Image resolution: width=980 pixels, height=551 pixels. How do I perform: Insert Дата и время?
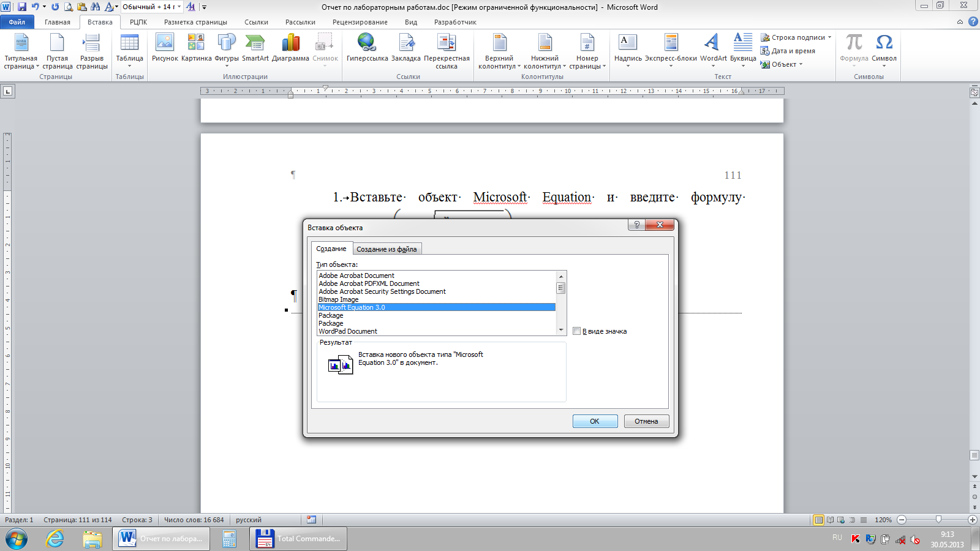pos(788,51)
